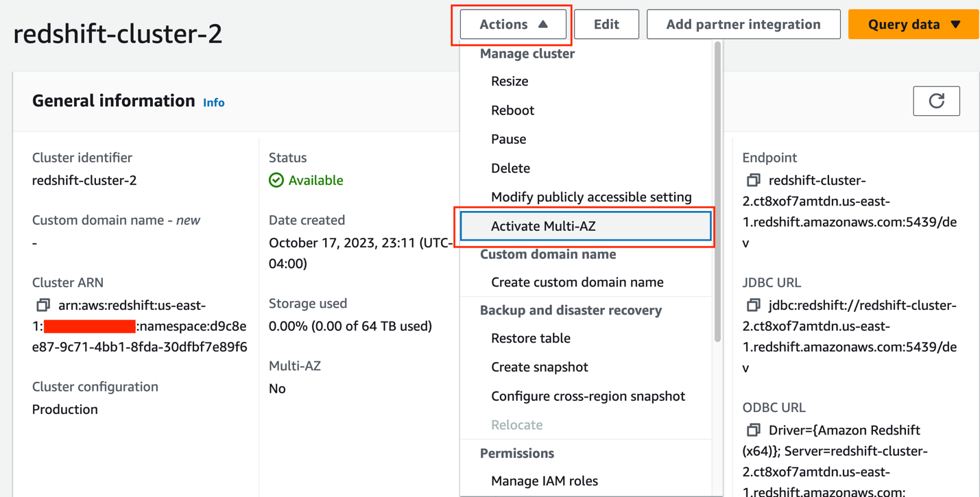Choose Delete under Manage cluster
This screenshot has width=980, height=497.
click(586, 168)
